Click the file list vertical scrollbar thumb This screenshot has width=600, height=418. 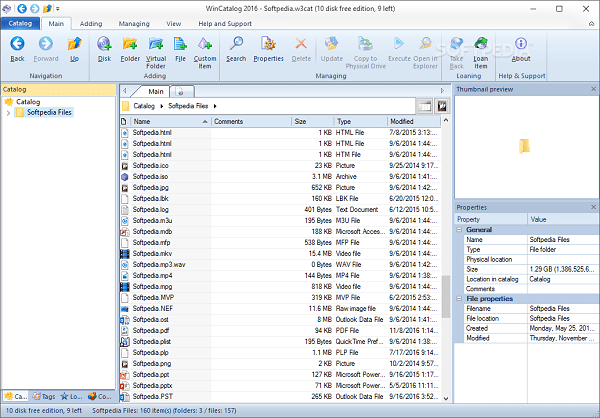(445, 296)
